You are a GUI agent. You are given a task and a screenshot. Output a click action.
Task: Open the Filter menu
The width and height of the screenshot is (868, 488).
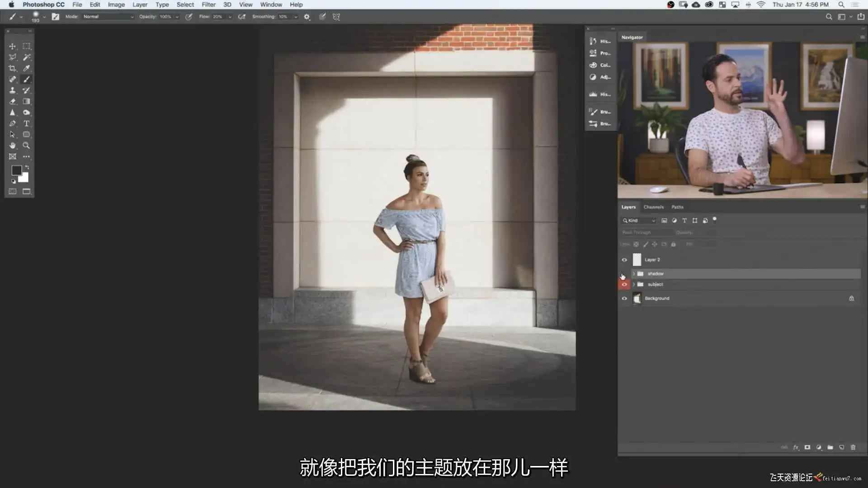[208, 5]
